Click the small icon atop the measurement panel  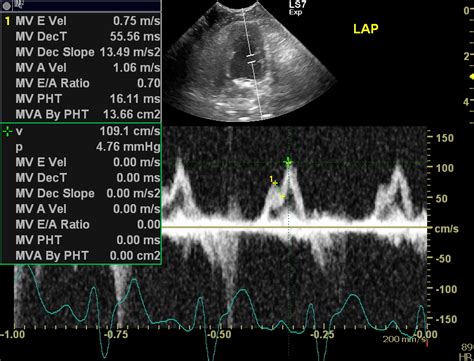(8, 5)
